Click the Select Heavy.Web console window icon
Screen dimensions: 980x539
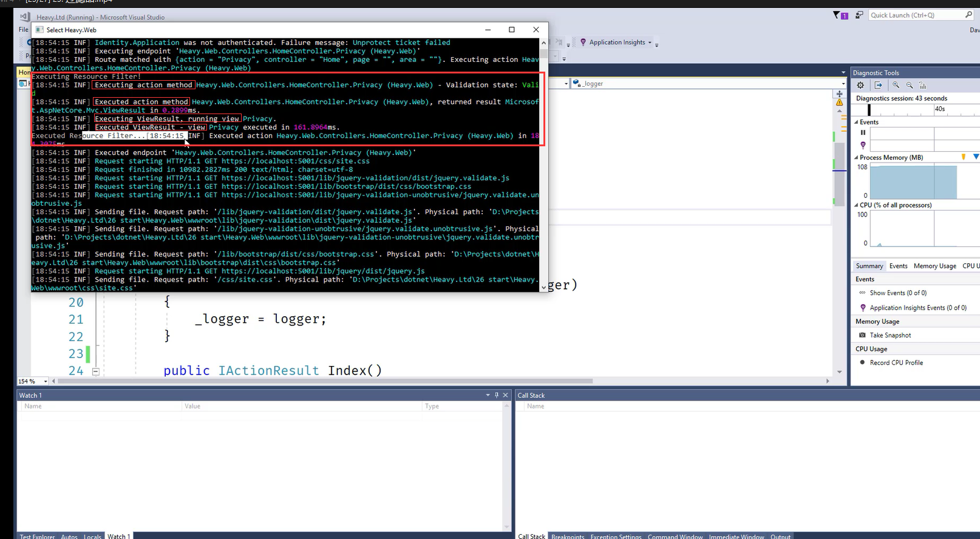click(x=39, y=30)
